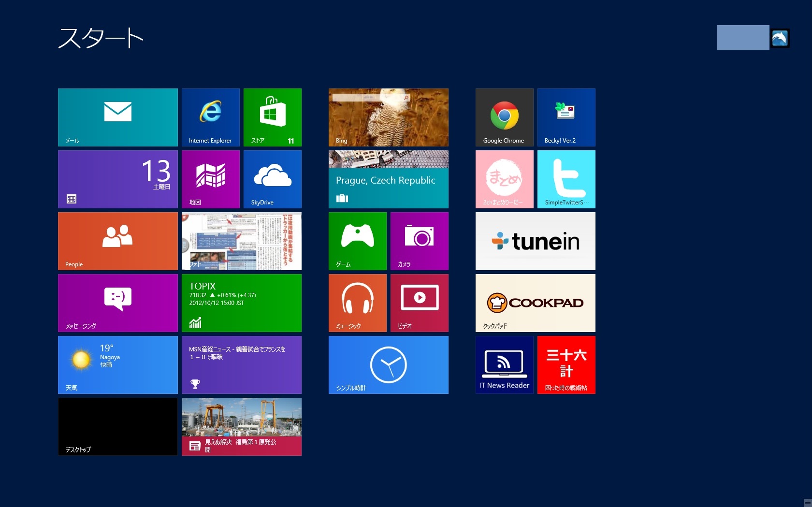Open the ゲーム (Games) tile
This screenshot has height=507, width=812.
(x=358, y=241)
